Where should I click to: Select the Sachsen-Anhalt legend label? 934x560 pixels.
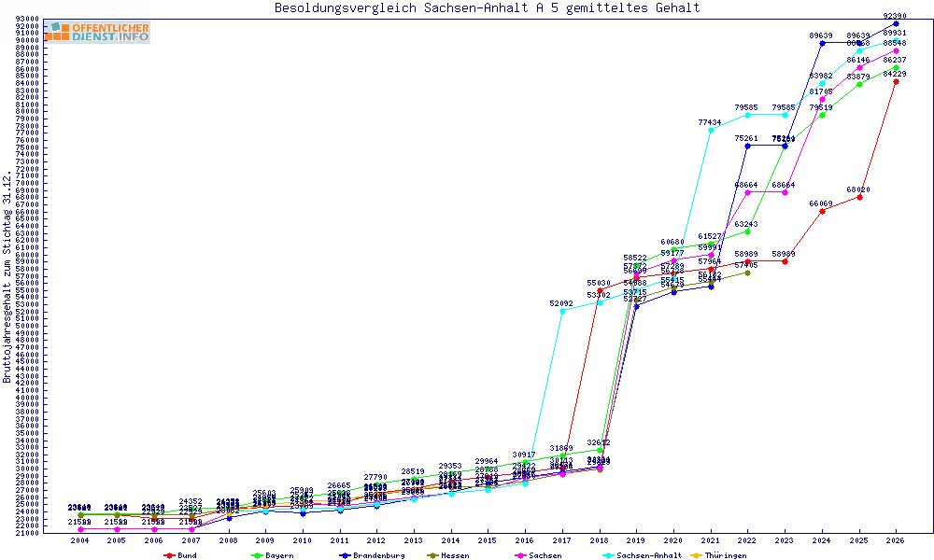click(649, 556)
